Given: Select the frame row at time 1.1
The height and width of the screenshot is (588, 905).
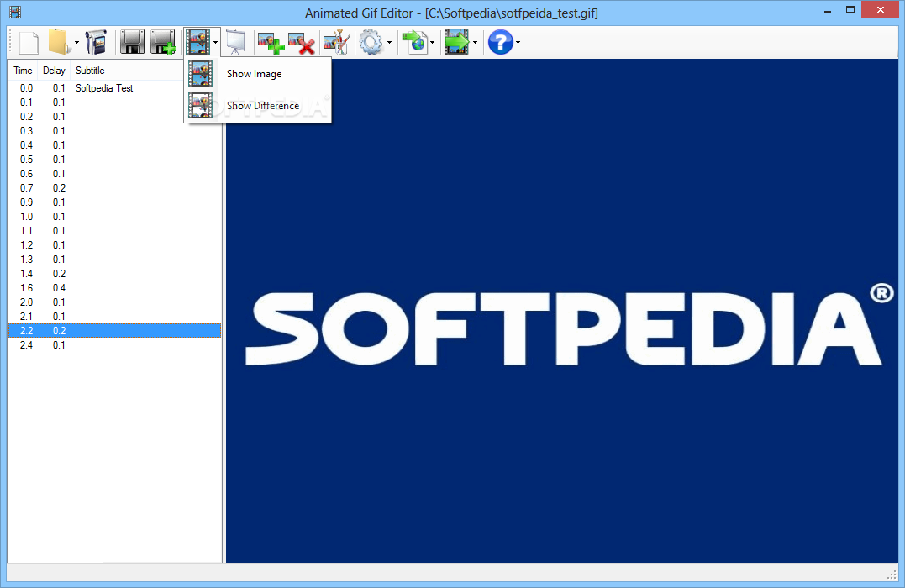Looking at the screenshot, I should [x=114, y=231].
